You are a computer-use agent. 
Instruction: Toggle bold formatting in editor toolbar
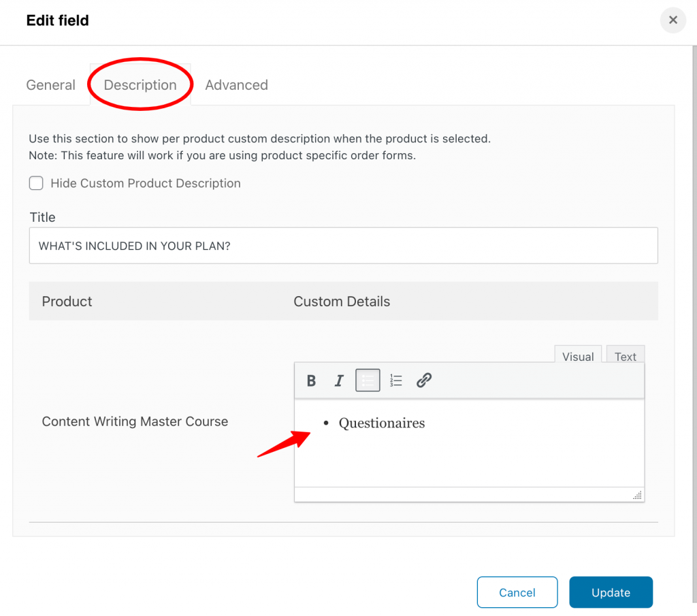pyautogui.click(x=311, y=380)
